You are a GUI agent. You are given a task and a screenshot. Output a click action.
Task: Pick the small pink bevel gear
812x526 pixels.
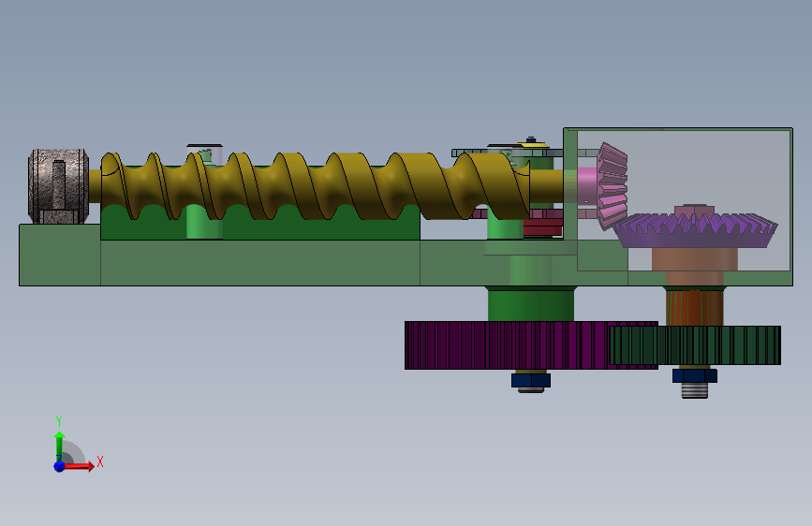(612, 186)
